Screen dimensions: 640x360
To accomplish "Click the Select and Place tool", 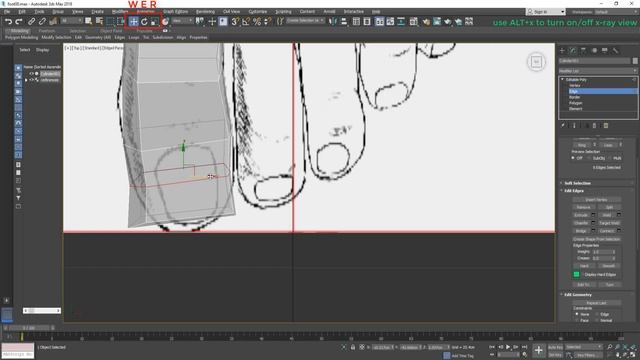I will point(165,22).
